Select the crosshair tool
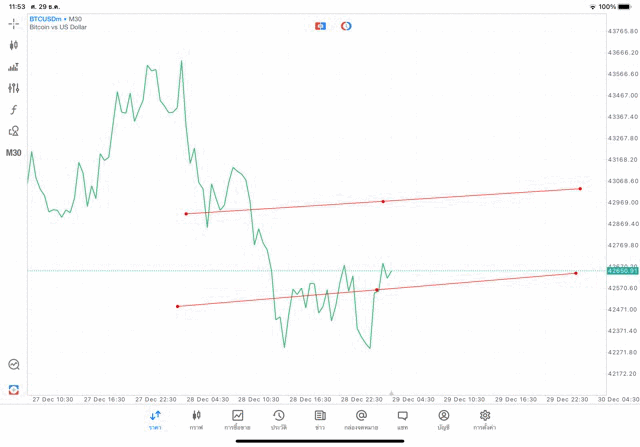Screen dimensions: 640x447 (14, 23)
